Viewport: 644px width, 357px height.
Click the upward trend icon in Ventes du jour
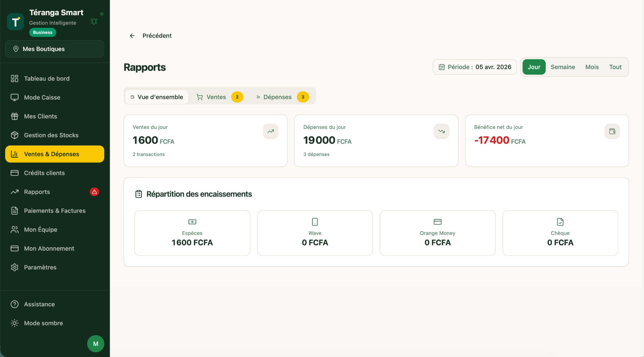[x=271, y=131]
